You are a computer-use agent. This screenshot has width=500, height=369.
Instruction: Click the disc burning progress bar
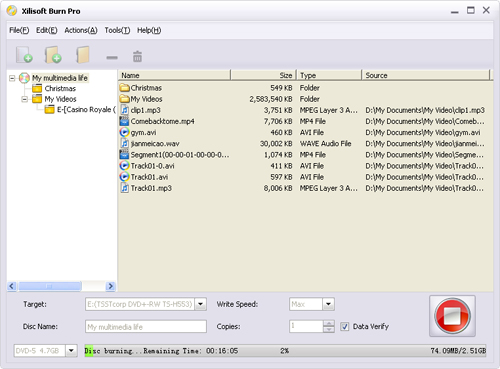pos(285,351)
